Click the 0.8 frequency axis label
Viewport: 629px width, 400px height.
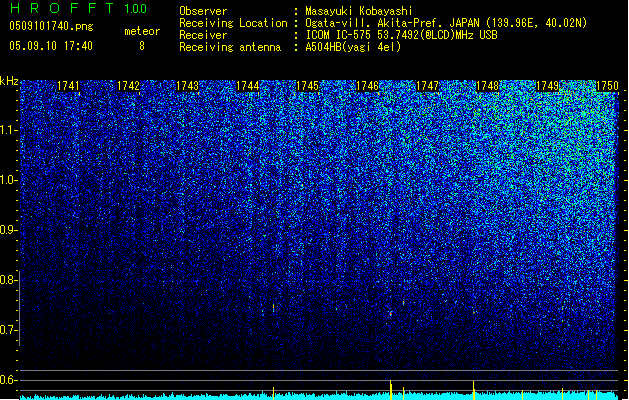(8, 280)
